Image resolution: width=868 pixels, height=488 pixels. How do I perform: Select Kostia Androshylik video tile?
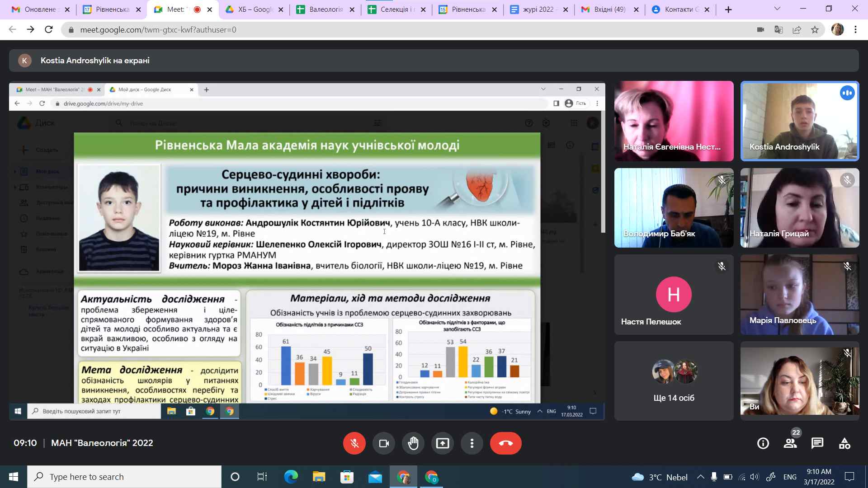(799, 121)
